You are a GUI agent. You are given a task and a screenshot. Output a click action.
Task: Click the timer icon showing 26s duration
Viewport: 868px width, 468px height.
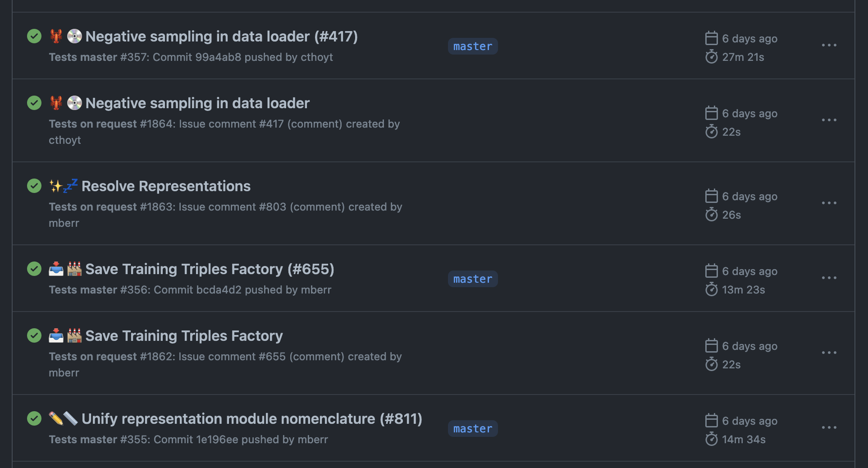[711, 215]
